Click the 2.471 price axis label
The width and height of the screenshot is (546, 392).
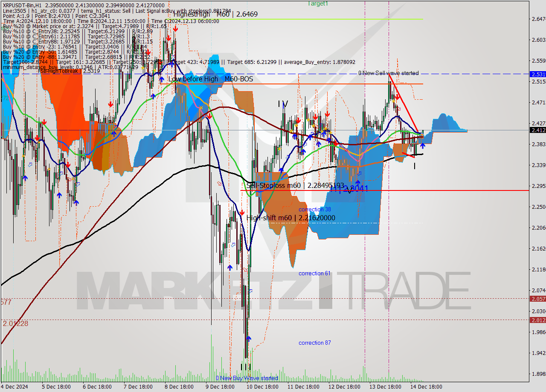(538, 103)
